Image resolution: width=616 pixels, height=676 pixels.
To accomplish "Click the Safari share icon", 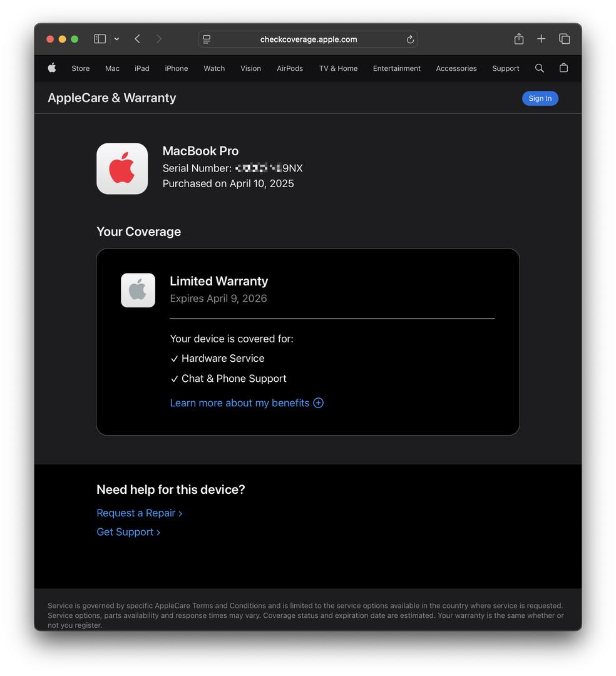I will point(518,39).
